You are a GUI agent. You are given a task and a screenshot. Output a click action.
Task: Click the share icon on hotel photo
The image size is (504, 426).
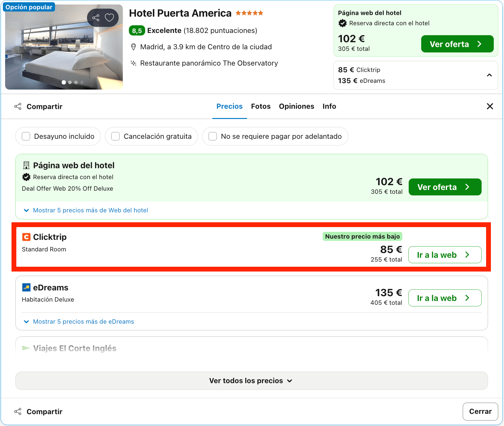click(96, 18)
